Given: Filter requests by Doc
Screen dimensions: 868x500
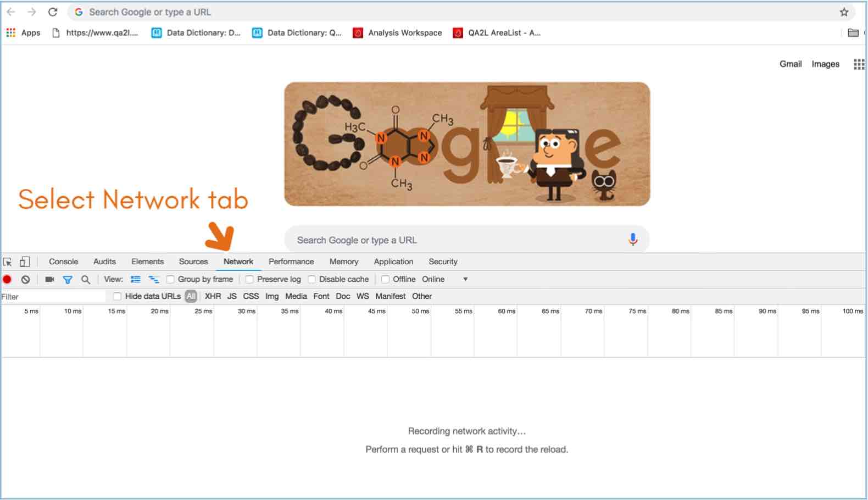Looking at the screenshot, I should [343, 297].
